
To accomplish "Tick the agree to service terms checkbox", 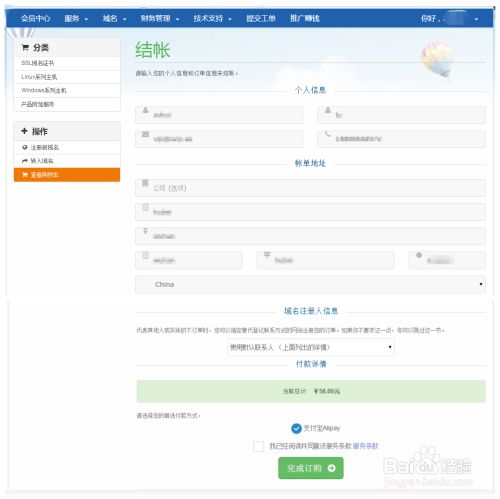I will tap(258, 446).
